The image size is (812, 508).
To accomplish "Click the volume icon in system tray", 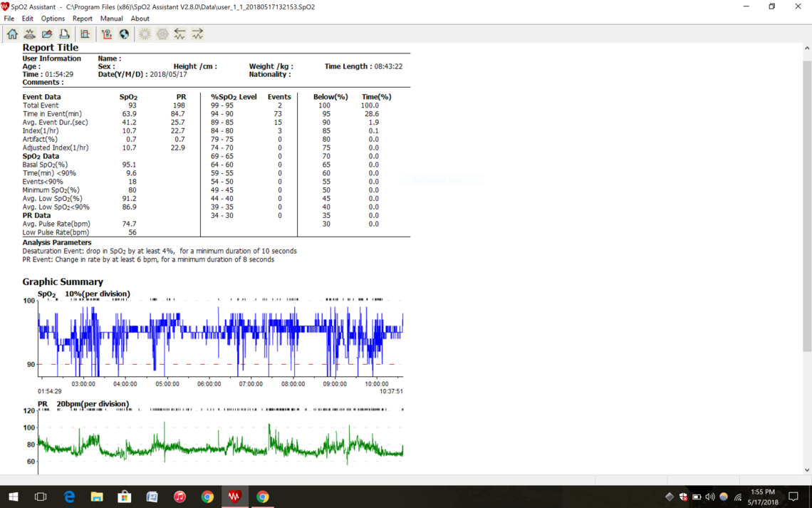I will (709, 497).
